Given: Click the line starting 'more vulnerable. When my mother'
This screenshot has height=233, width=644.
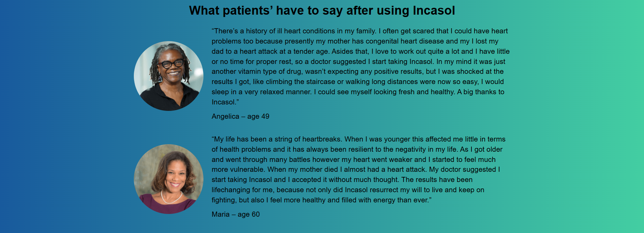Looking at the screenshot, I should pyautogui.click(x=356, y=169).
